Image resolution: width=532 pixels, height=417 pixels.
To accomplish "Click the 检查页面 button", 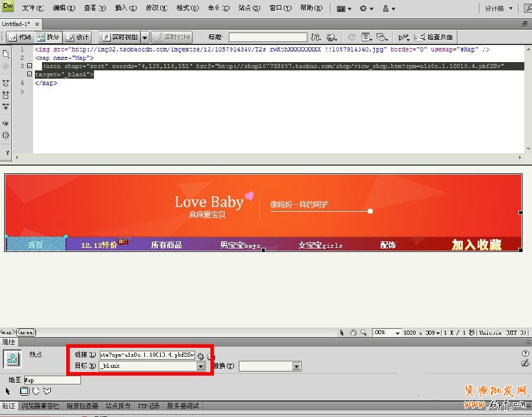I will tap(434, 37).
